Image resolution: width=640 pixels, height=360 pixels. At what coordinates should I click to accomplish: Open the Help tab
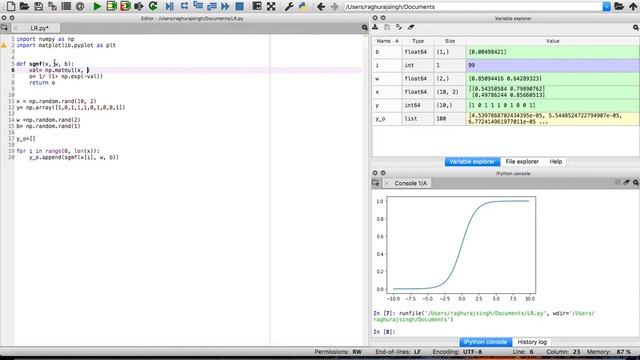556,162
